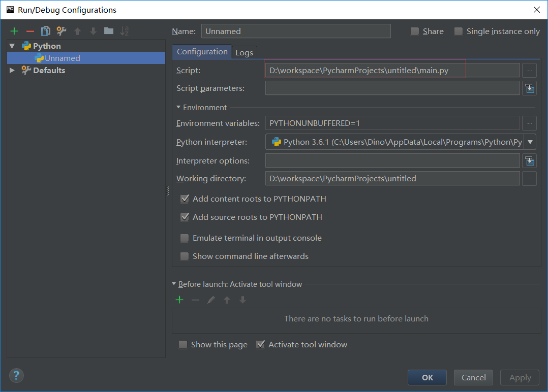Remove the selected before launch task
The width and height of the screenshot is (548, 392).
point(195,300)
